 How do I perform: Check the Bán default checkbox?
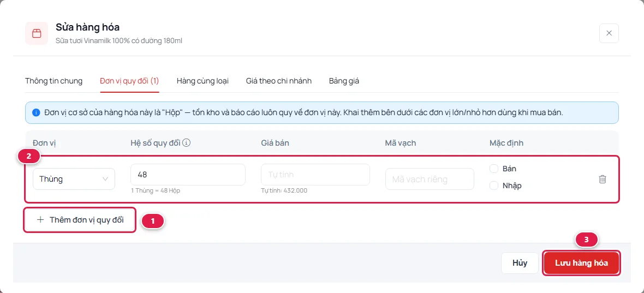(494, 169)
